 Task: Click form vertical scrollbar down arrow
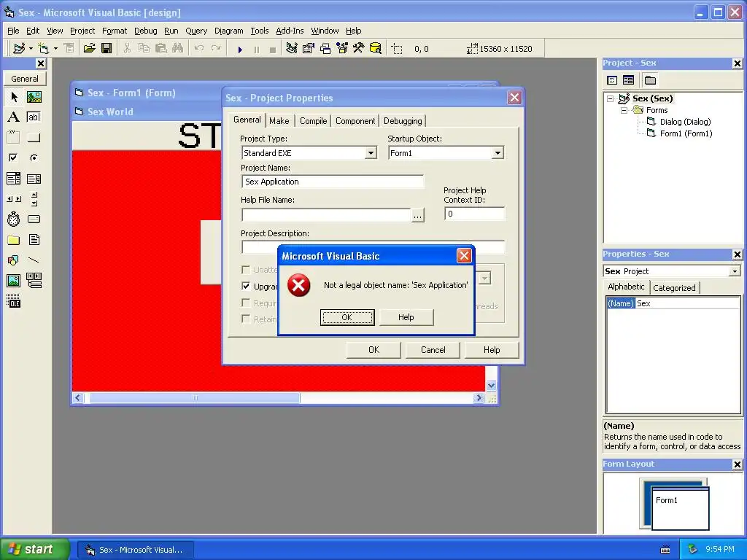tap(491, 385)
